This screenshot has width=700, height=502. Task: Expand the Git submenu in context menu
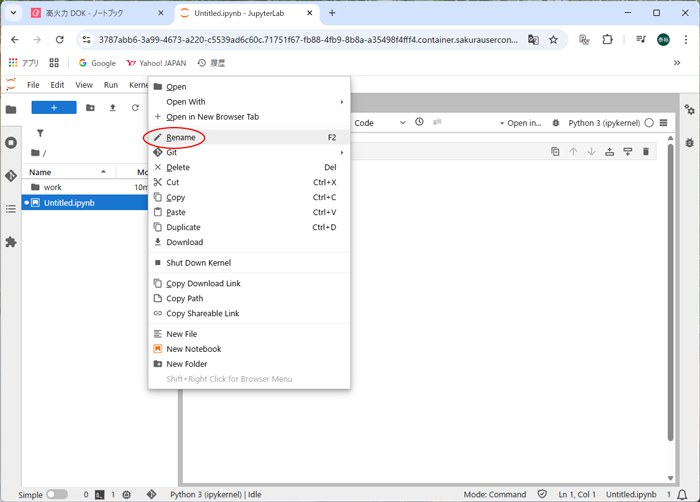(249, 152)
